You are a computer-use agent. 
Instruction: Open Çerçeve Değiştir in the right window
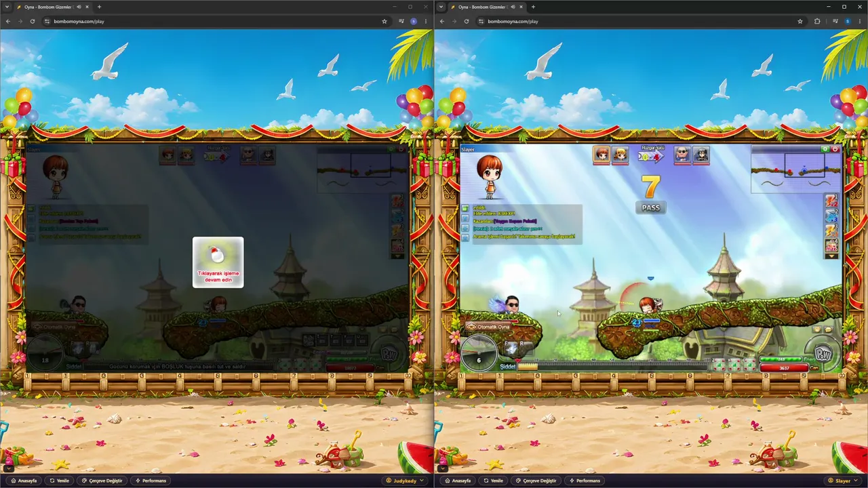tap(536, 481)
